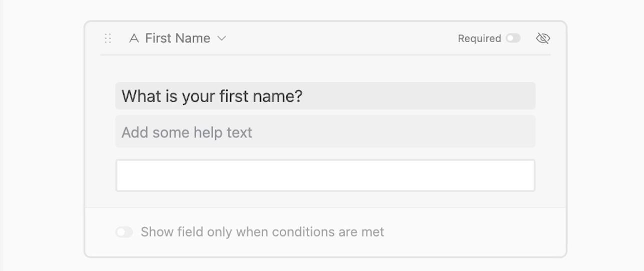Click the 'Required' label text
Image resolution: width=644 pixels, height=271 pixels.
479,38
